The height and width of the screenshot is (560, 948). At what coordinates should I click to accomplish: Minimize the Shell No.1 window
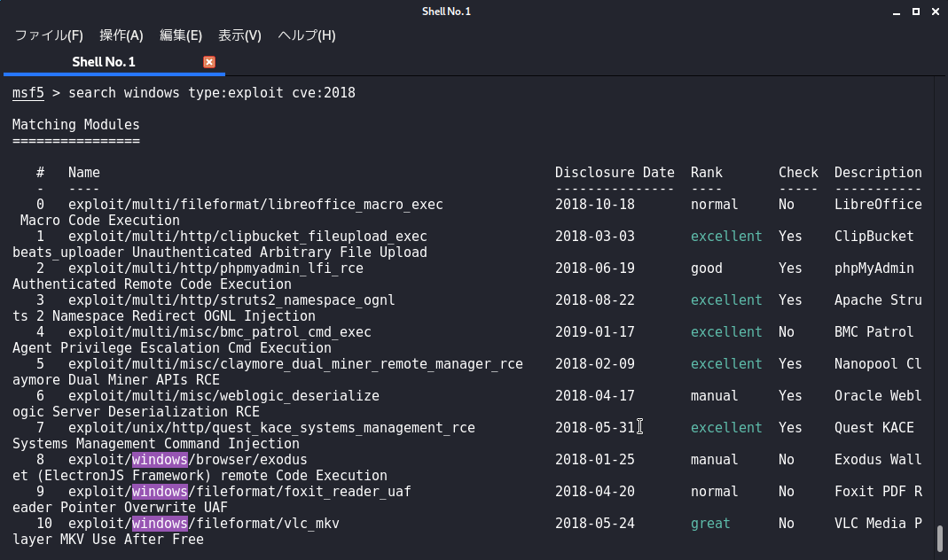[x=897, y=12]
